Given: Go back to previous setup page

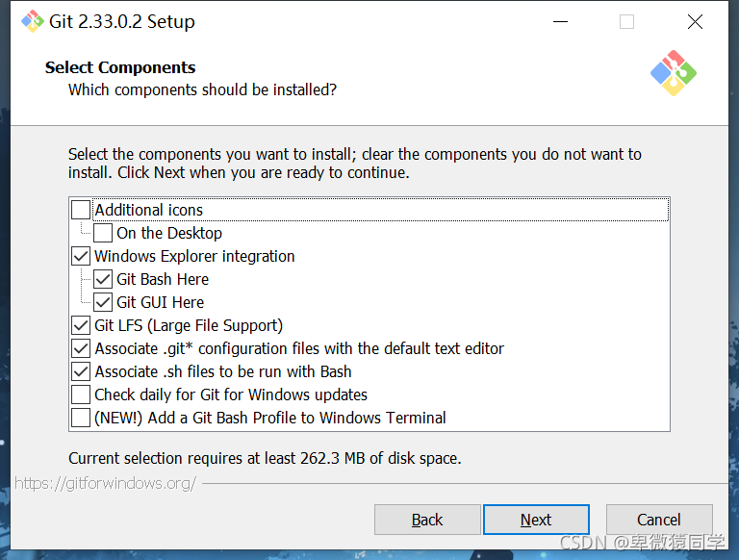Looking at the screenshot, I should click(x=427, y=520).
